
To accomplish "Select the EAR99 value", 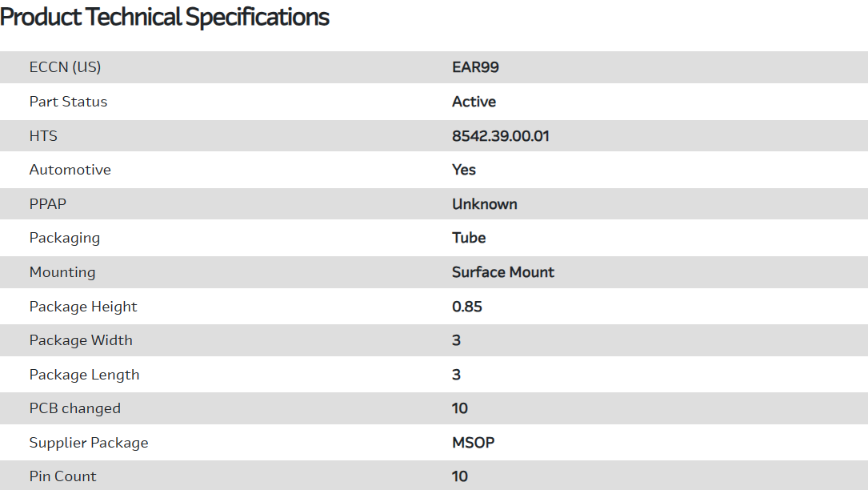I will tap(475, 67).
